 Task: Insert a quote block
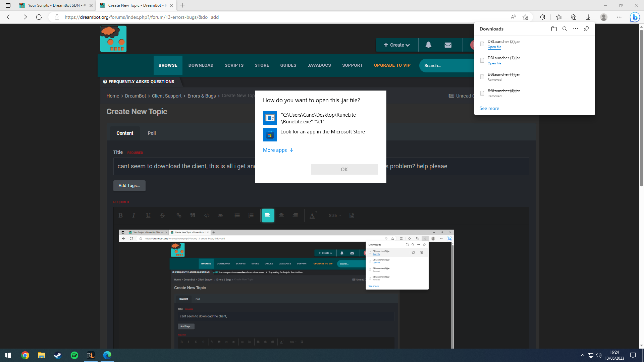(x=193, y=216)
